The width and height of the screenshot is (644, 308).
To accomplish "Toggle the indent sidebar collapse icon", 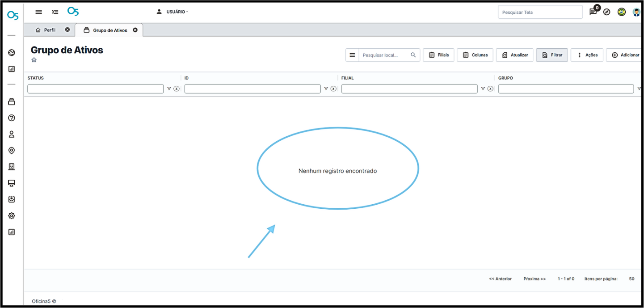I will tap(55, 12).
